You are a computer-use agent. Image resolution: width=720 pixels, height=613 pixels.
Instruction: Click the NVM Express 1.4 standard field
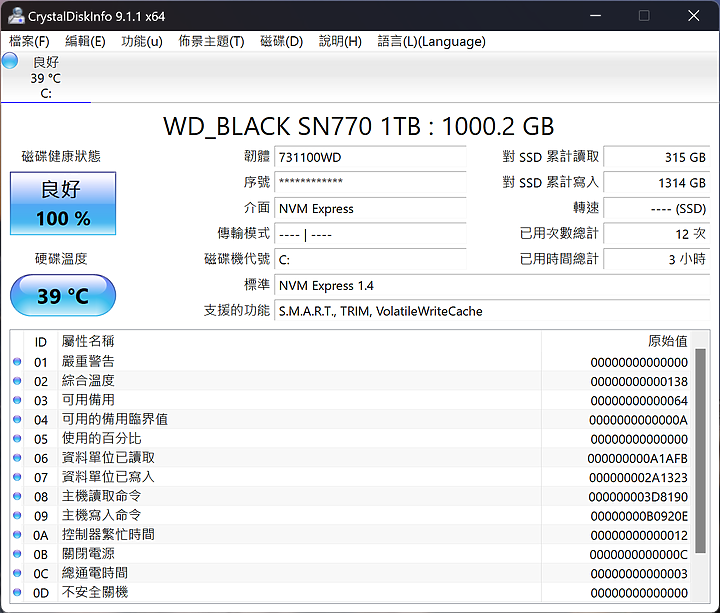pyautogui.click(x=492, y=286)
